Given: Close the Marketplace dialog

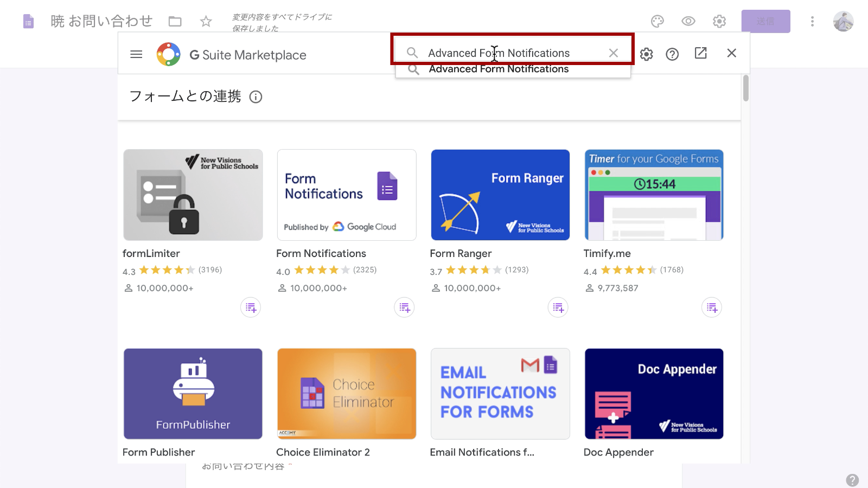Looking at the screenshot, I should pos(732,53).
